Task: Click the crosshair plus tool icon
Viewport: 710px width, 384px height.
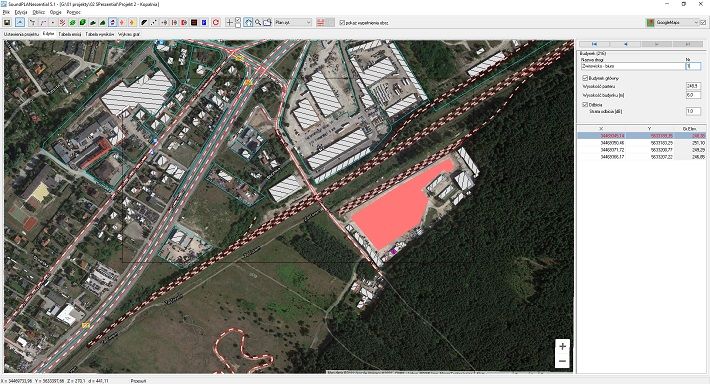Action: pos(230,22)
